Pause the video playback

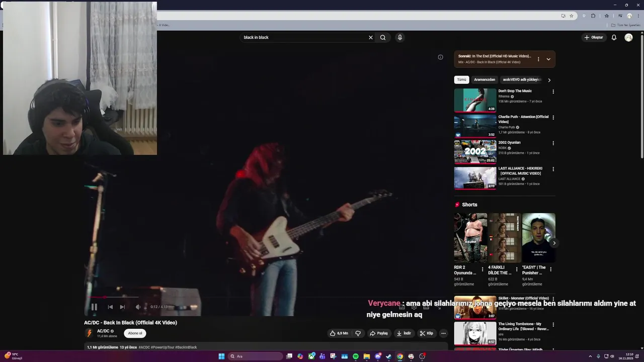(x=94, y=307)
